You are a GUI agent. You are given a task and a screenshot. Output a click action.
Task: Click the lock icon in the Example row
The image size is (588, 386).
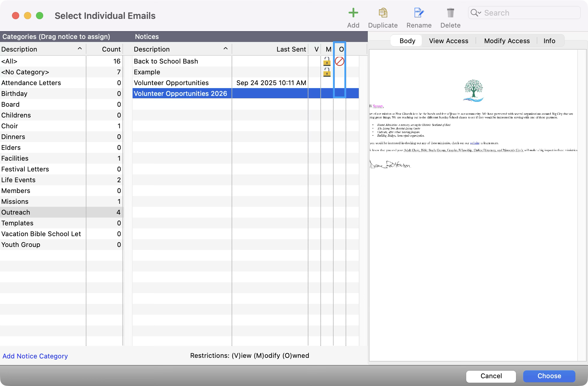pos(327,72)
